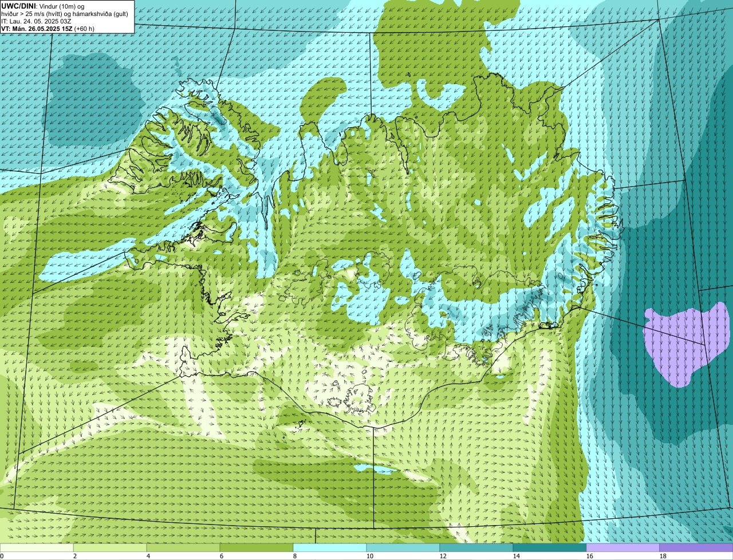Click the legend scale label "8"

coord(295,556)
